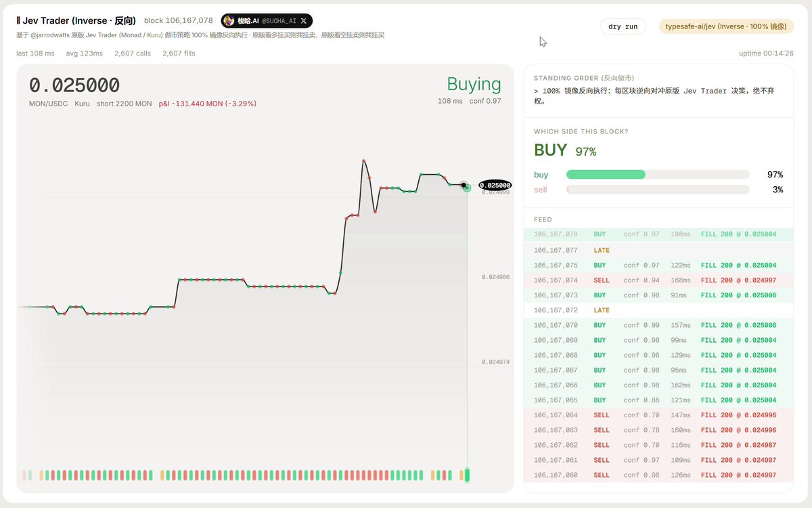The height and width of the screenshot is (508, 812).
Task: Select feed row 106,167,068
Action: 658,355
